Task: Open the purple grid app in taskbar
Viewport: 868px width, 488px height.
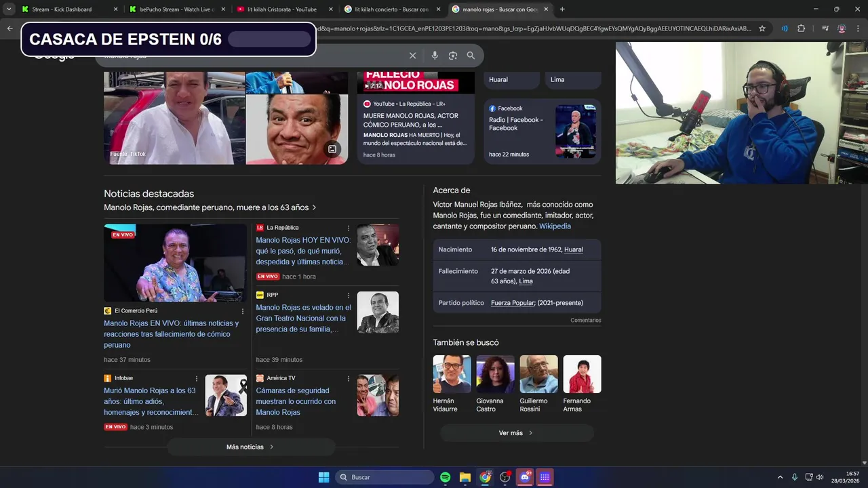Action: tap(545, 477)
